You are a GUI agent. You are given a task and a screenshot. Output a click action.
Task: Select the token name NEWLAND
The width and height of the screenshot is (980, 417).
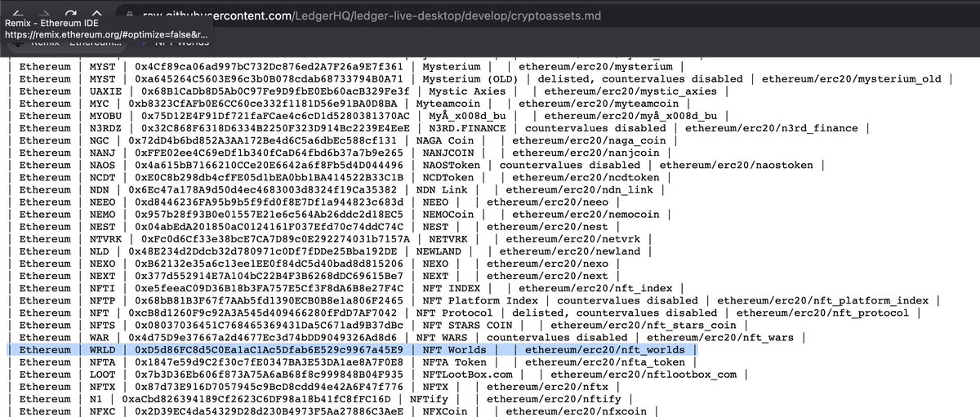(438, 252)
